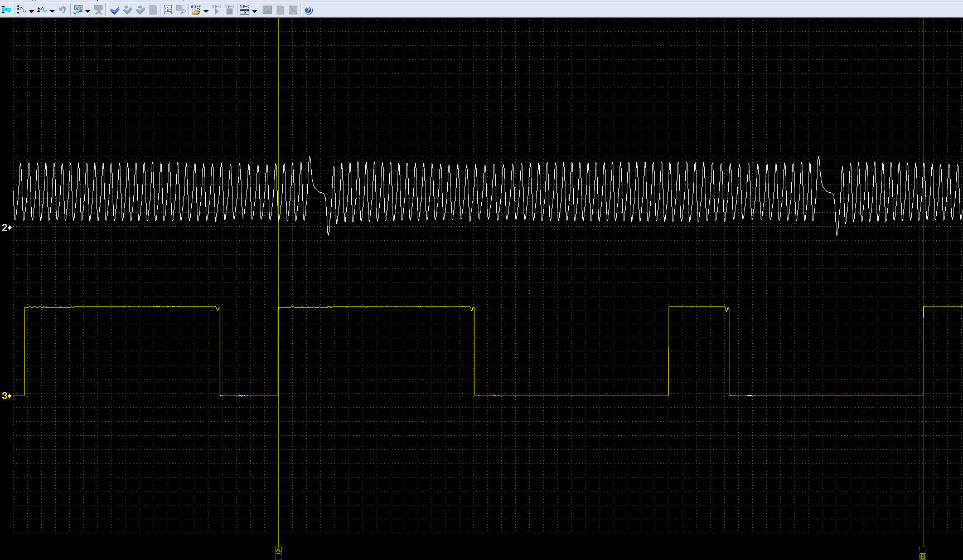
Task: Click the grey checklist document icon
Action: pos(153,10)
